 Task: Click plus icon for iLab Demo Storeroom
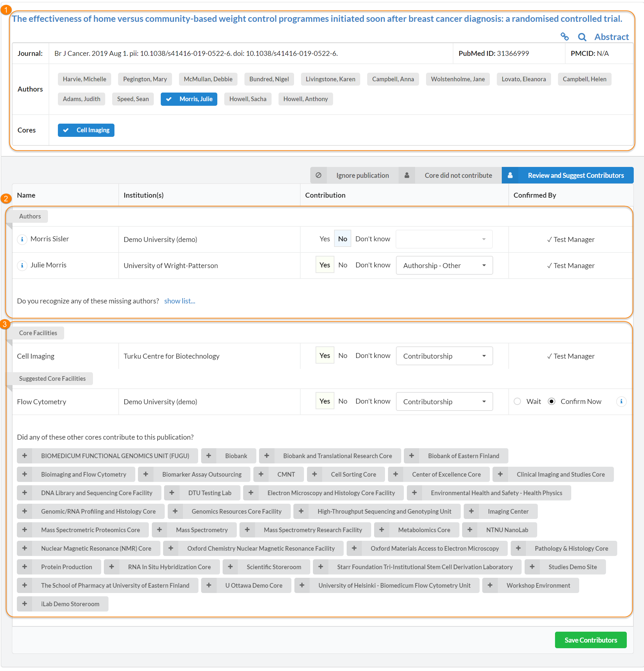[x=25, y=604]
